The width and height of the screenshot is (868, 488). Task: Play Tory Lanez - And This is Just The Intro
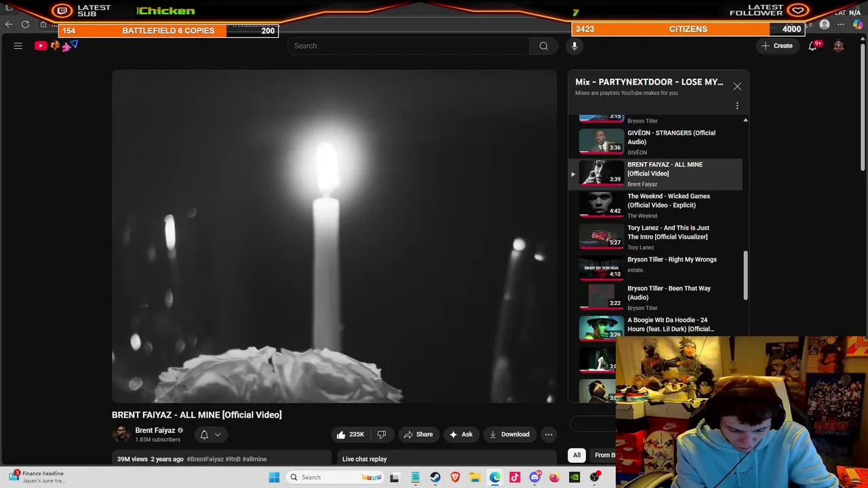(654, 237)
